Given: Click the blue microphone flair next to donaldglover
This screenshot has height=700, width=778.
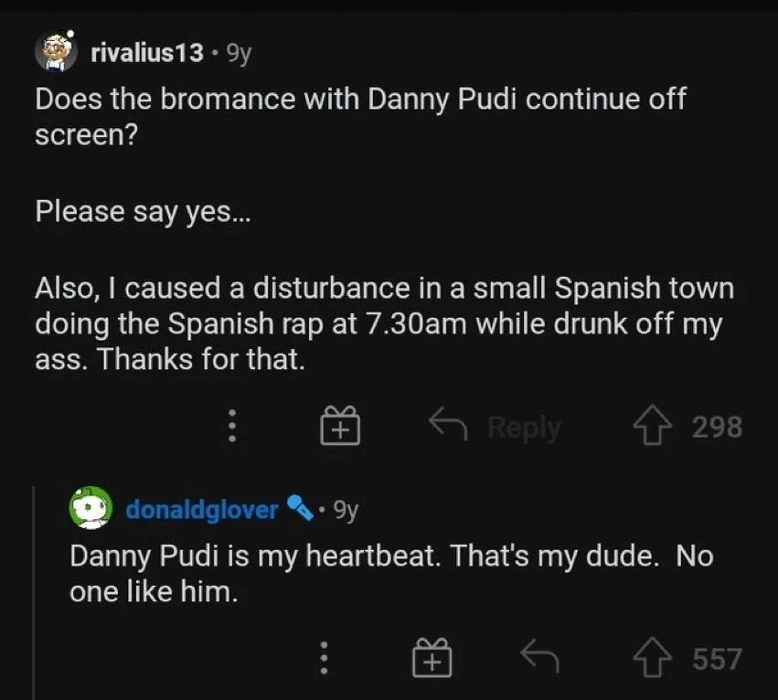Looking at the screenshot, I should pos(300,508).
